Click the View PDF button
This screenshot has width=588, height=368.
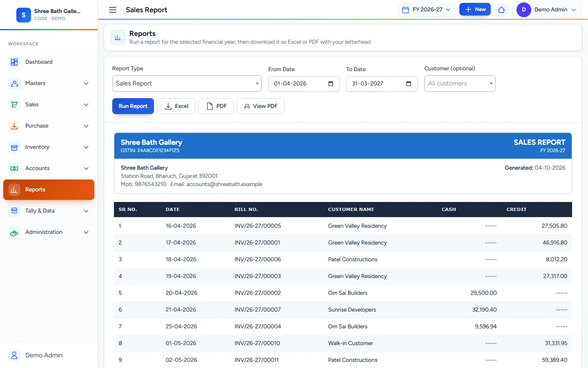click(x=261, y=106)
